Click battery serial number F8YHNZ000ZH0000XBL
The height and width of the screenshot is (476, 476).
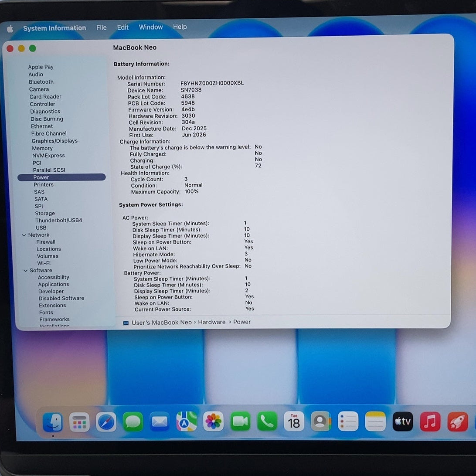[x=212, y=83]
